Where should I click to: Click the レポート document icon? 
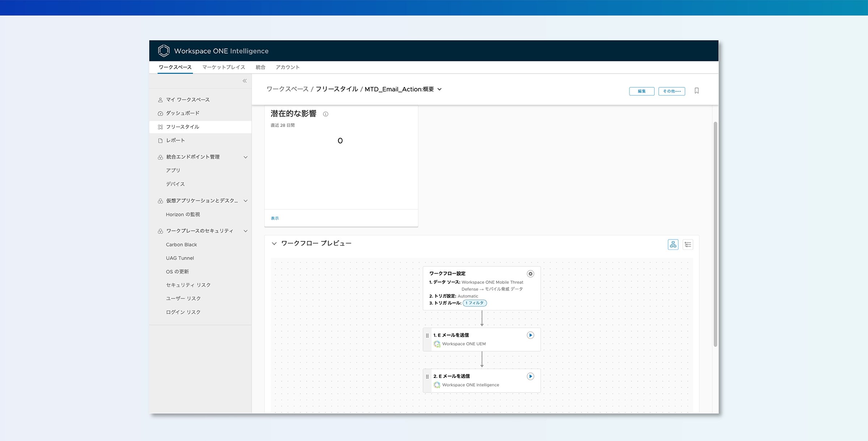point(160,140)
